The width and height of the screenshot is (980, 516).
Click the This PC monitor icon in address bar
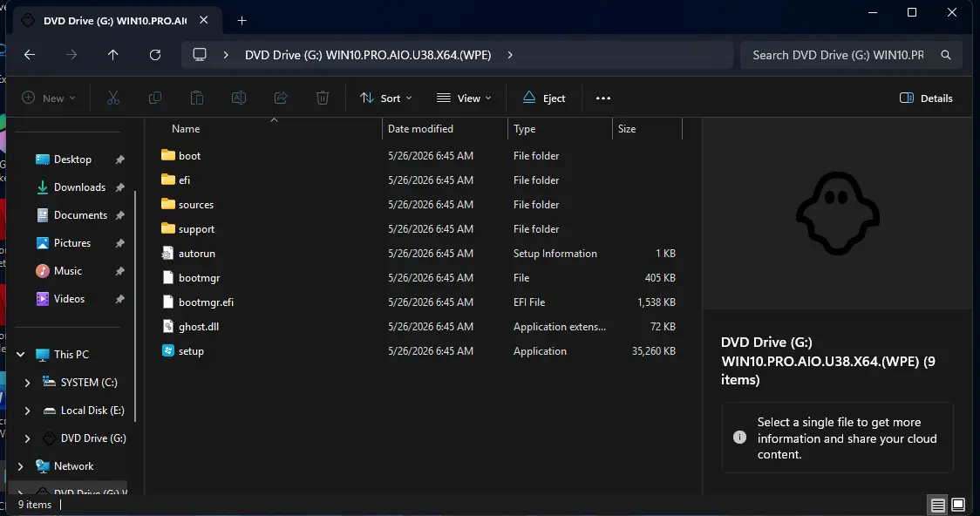tap(200, 55)
